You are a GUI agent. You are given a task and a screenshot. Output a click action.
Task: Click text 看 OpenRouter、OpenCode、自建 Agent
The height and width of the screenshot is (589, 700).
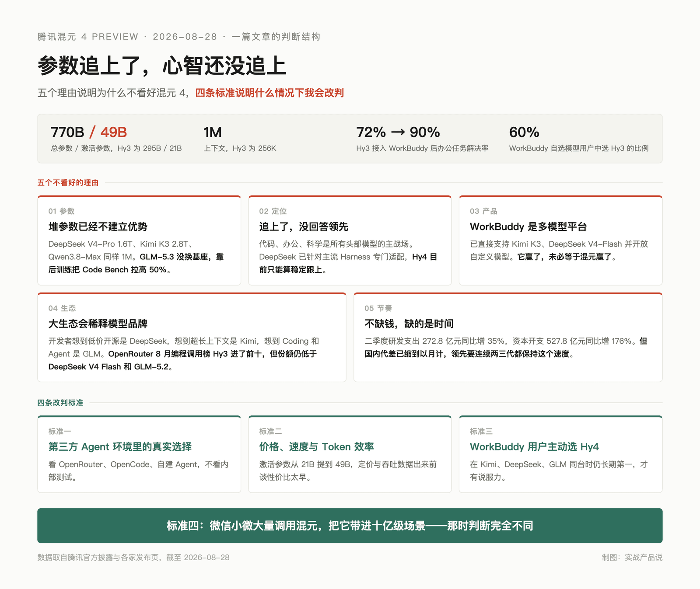pyautogui.click(x=124, y=464)
